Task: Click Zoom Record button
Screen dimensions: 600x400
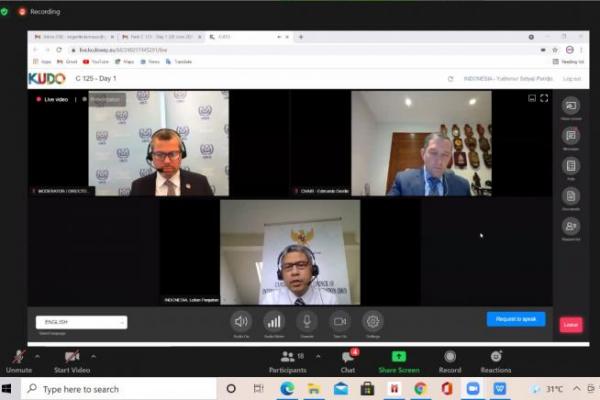Action: click(450, 362)
